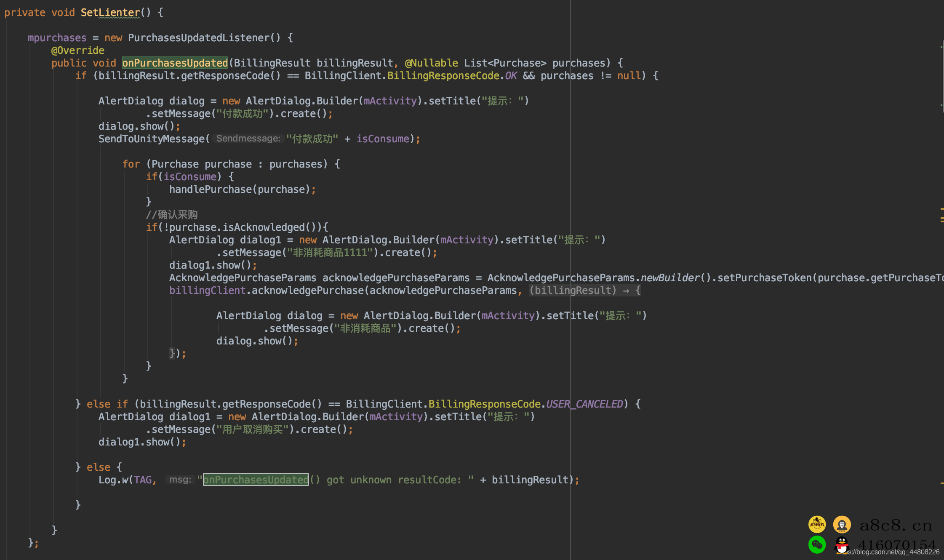This screenshot has height=560, width=944.
Task: Click the @Nullable annotation
Action: 431,63
